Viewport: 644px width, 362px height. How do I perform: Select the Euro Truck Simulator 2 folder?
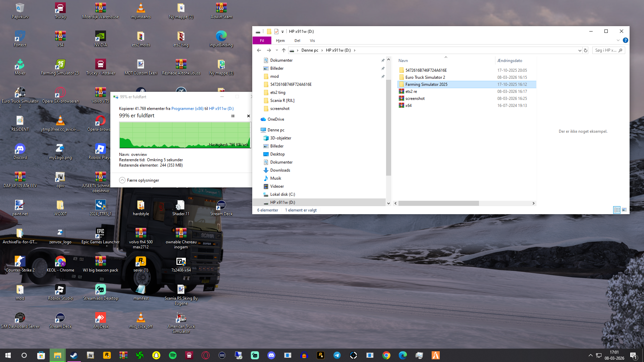pos(425,77)
